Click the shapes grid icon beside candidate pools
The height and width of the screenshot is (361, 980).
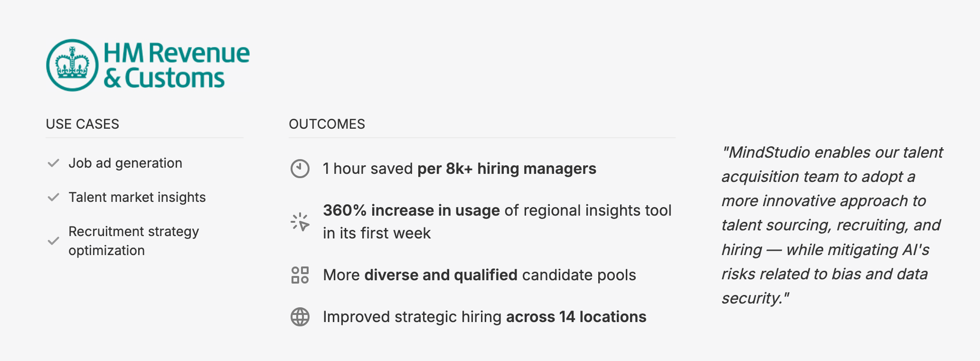click(300, 275)
